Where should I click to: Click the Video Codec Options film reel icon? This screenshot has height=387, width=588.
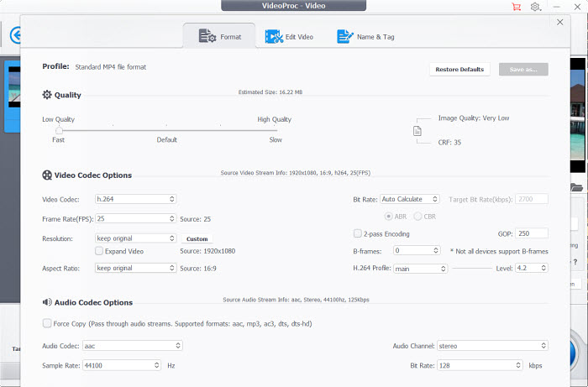pos(47,175)
